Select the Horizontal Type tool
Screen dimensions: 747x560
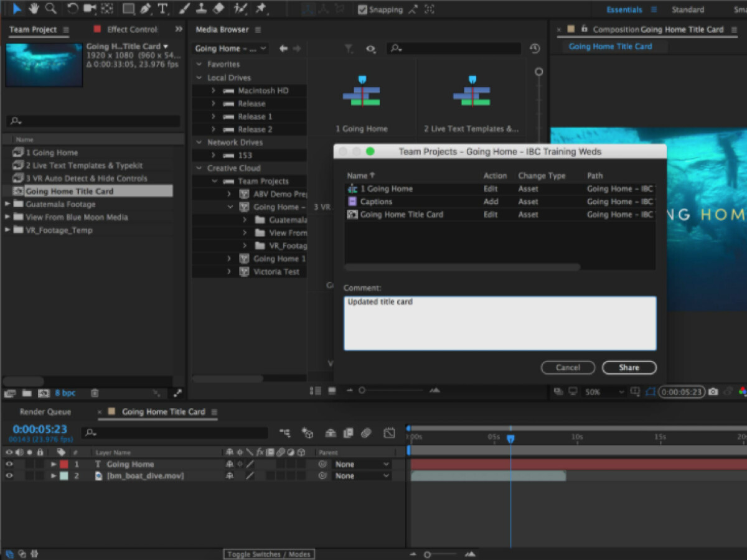point(163,9)
